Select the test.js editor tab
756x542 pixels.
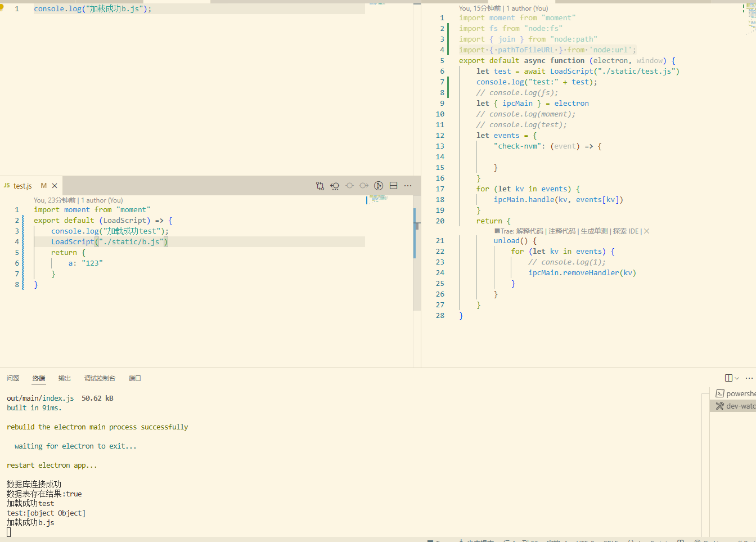click(x=31, y=186)
